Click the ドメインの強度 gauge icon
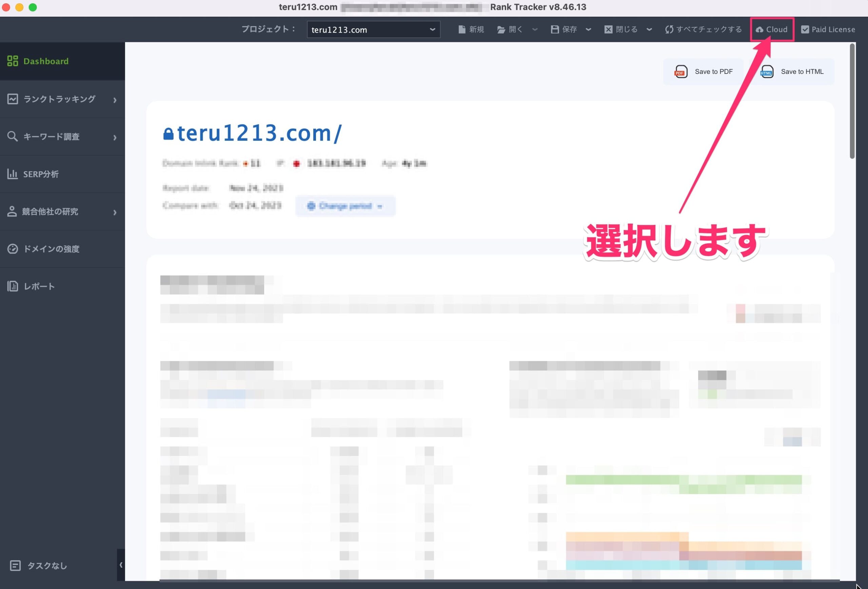The image size is (868, 589). point(12,249)
